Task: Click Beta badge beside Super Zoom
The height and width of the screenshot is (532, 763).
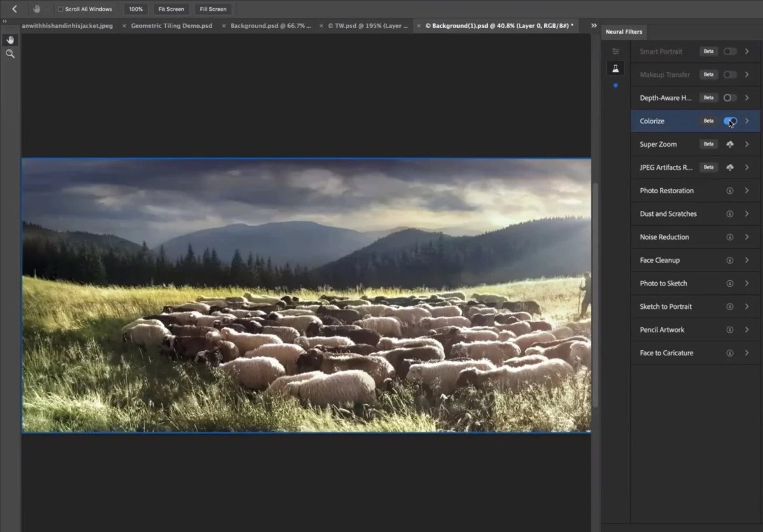Action: (708, 144)
